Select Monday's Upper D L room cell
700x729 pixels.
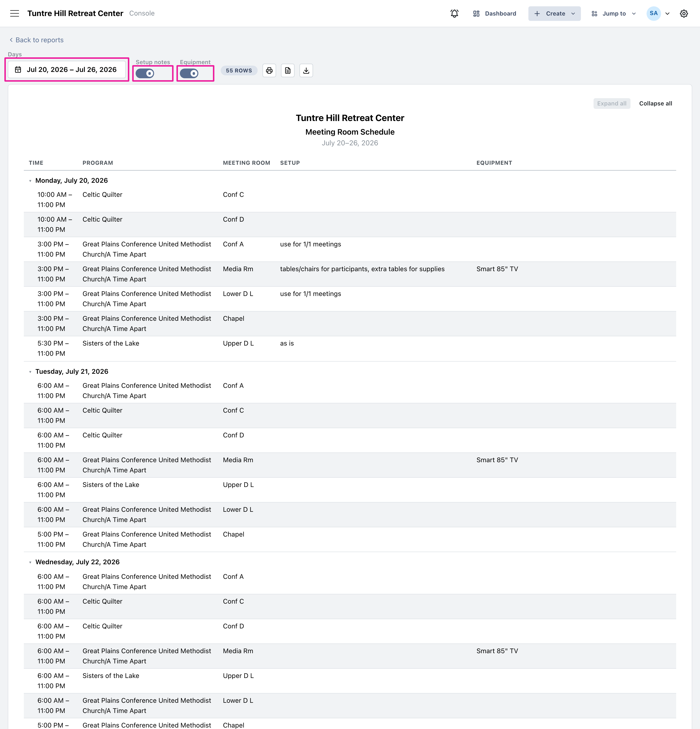point(238,343)
